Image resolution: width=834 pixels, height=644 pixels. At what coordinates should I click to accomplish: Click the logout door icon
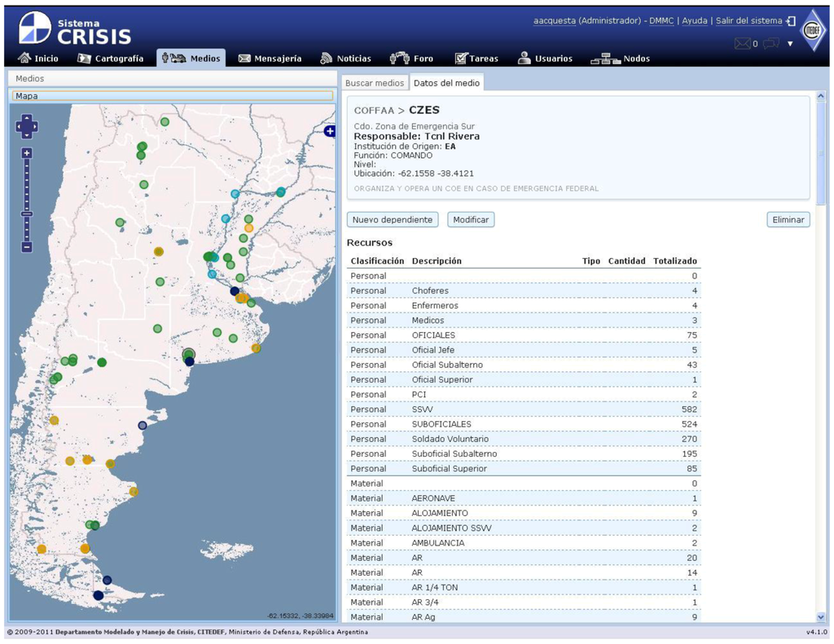pyautogui.click(x=791, y=21)
